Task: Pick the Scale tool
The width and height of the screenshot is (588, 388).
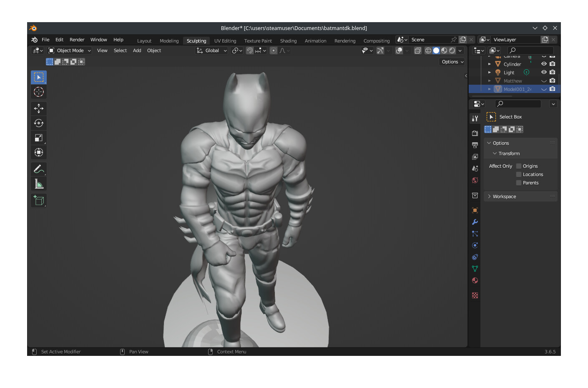Action: pos(39,138)
